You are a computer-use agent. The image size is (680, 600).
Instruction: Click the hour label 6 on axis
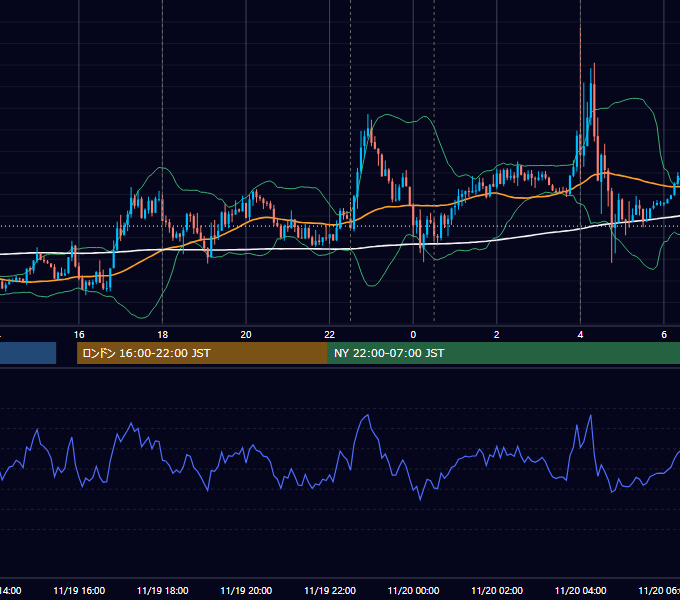[x=664, y=335]
